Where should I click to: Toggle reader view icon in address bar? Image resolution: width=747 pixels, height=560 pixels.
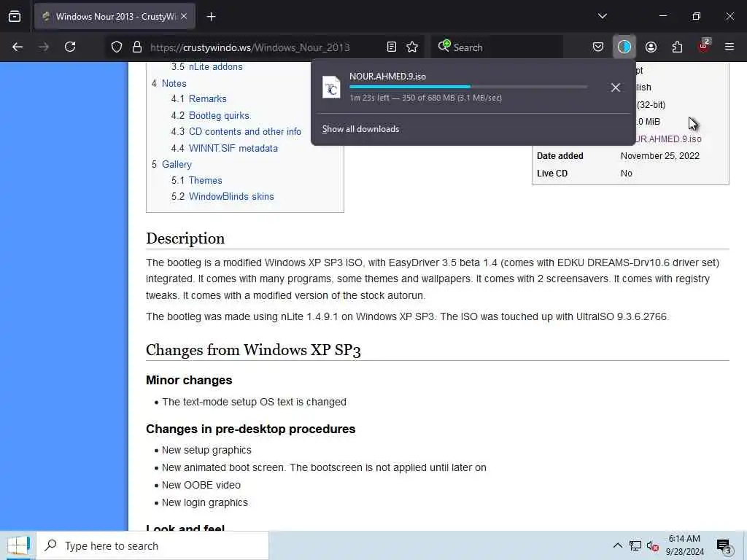(x=391, y=47)
